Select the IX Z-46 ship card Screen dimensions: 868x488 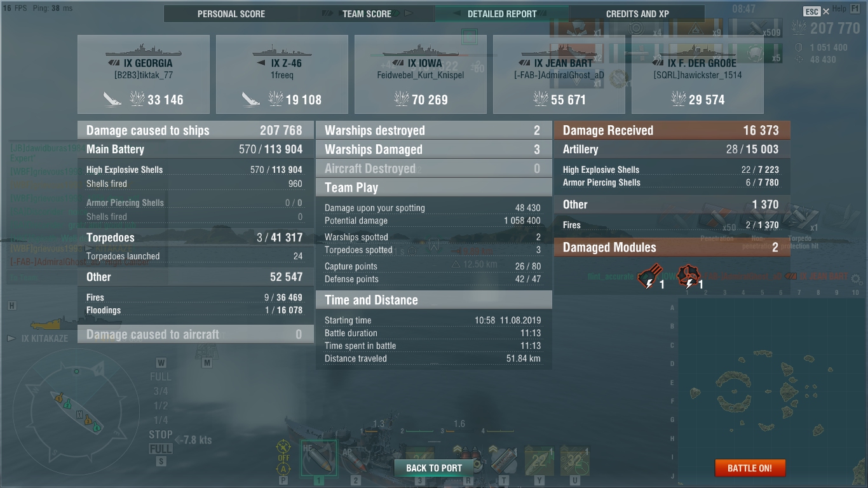point(282,74)
